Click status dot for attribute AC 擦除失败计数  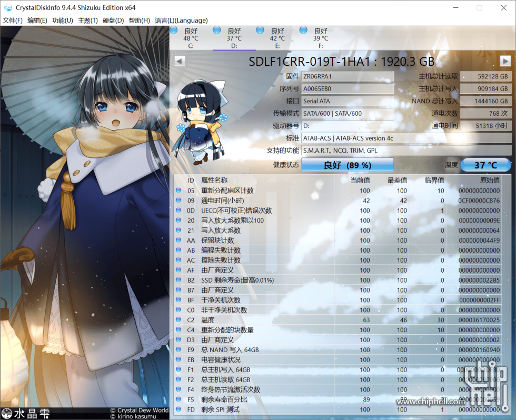(178, 260)
